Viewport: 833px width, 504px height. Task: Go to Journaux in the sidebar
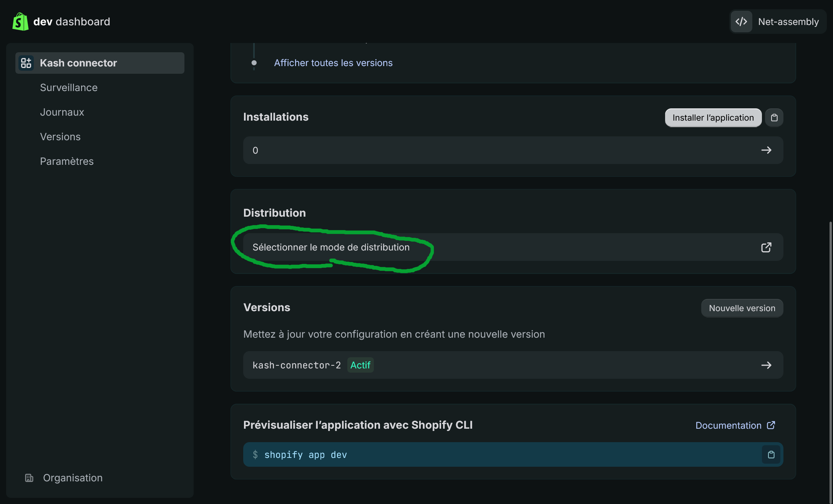tap(62, 112)
